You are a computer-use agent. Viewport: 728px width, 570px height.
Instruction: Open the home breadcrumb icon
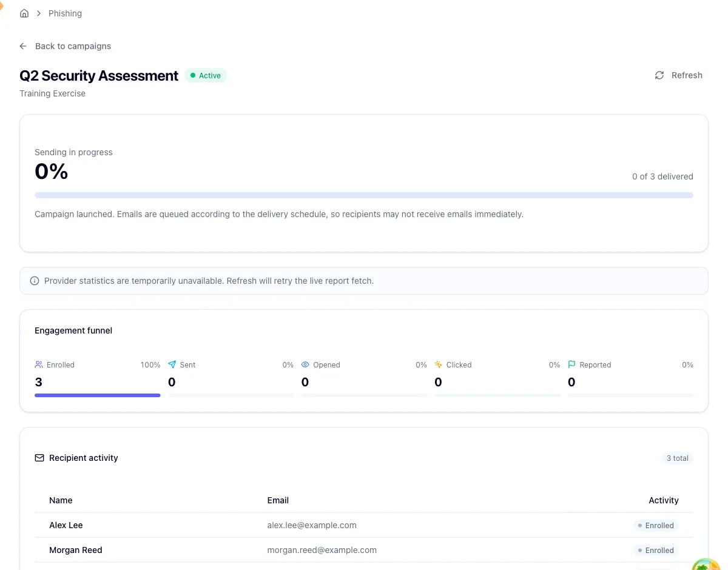point(24,13)
